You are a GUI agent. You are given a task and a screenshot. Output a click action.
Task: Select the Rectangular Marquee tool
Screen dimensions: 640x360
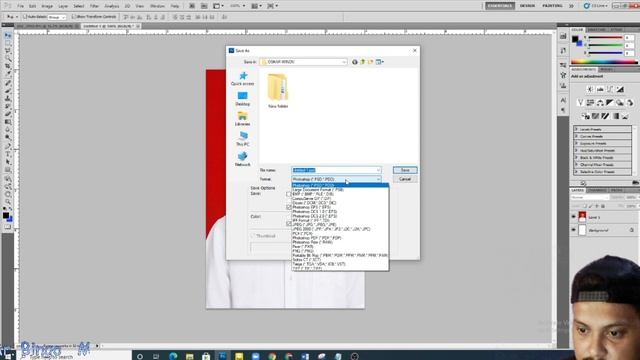click(8, 44)
